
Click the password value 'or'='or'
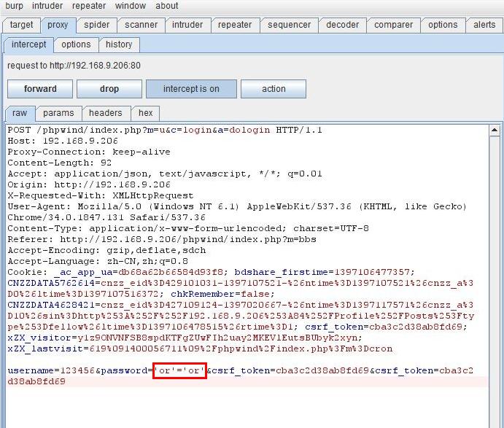tap(179, 370)
